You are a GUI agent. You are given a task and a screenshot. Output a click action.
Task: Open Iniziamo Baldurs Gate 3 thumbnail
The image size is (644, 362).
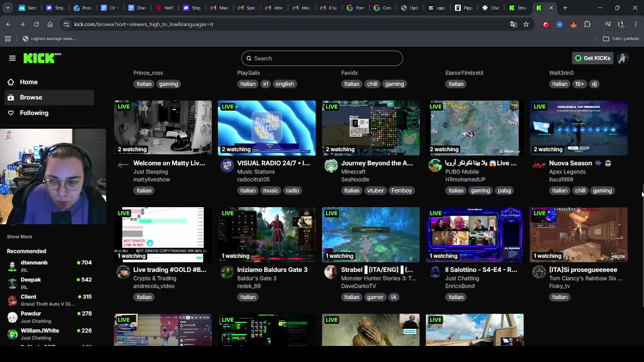(267, 235)
